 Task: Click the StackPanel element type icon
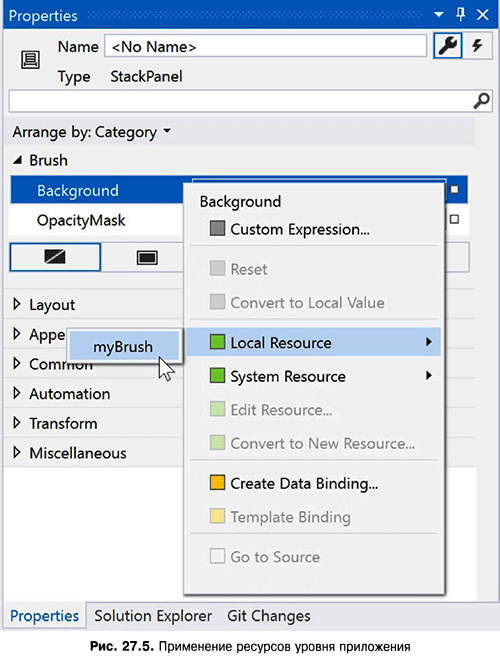click(30, 60)
